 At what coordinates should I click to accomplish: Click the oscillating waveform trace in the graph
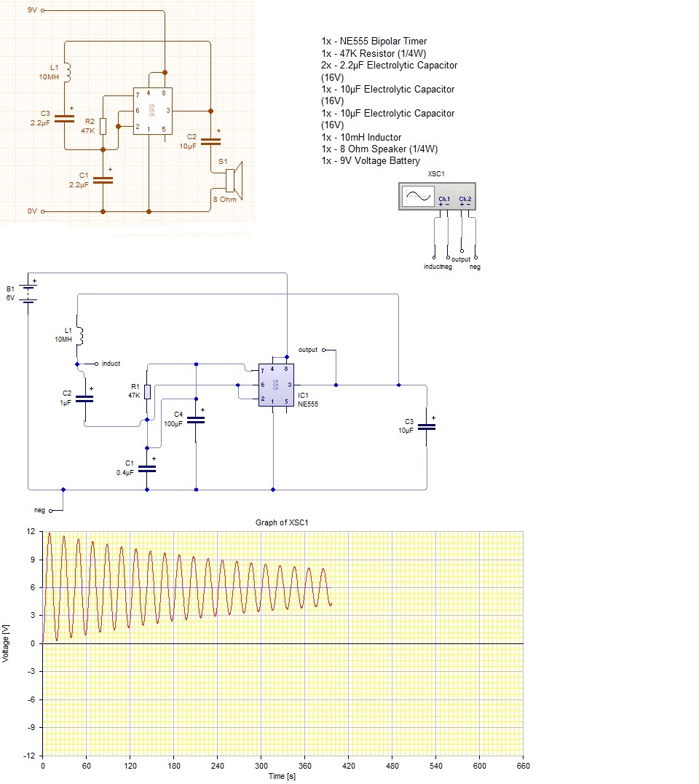click(186, 587)
